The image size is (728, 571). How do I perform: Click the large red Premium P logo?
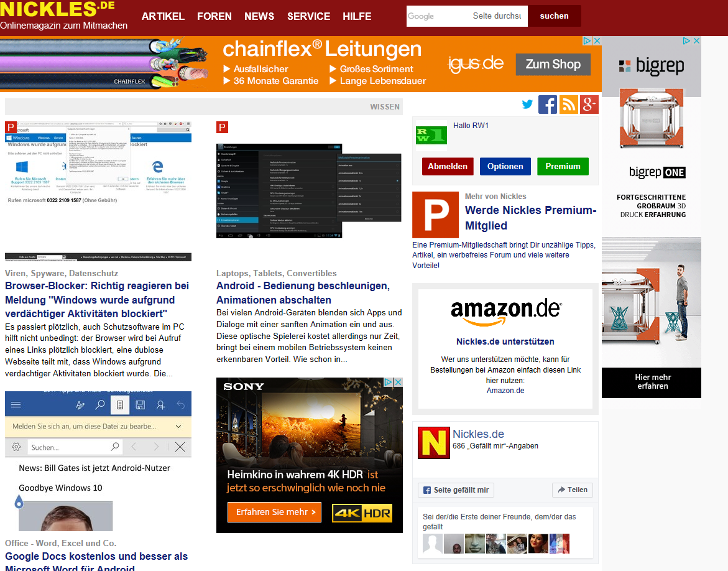click(436, 215)
